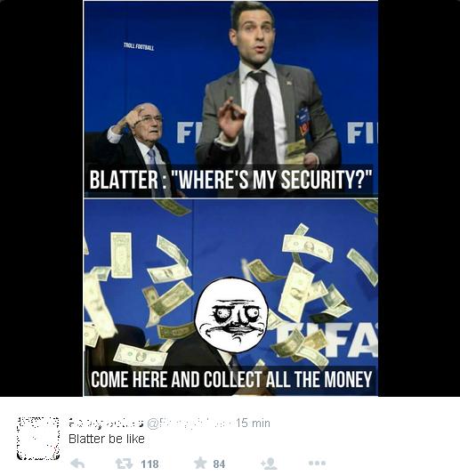Click the white FIFA logo in the bottom panel

click(x=330, y=340)
